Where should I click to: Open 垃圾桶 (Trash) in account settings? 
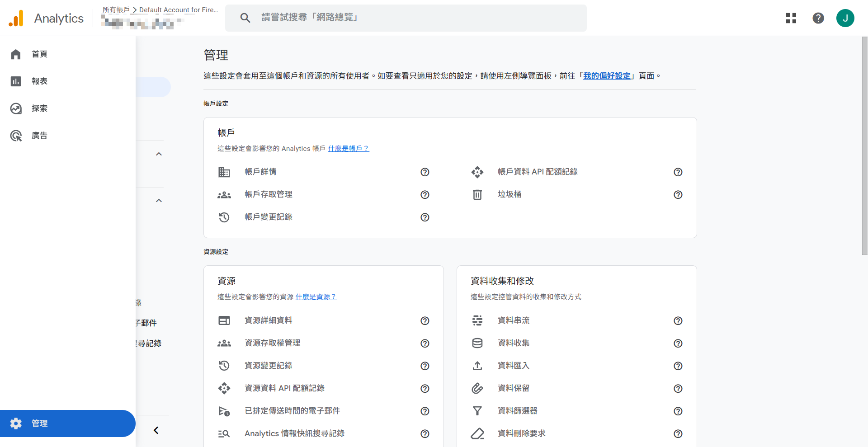(509, 194)
